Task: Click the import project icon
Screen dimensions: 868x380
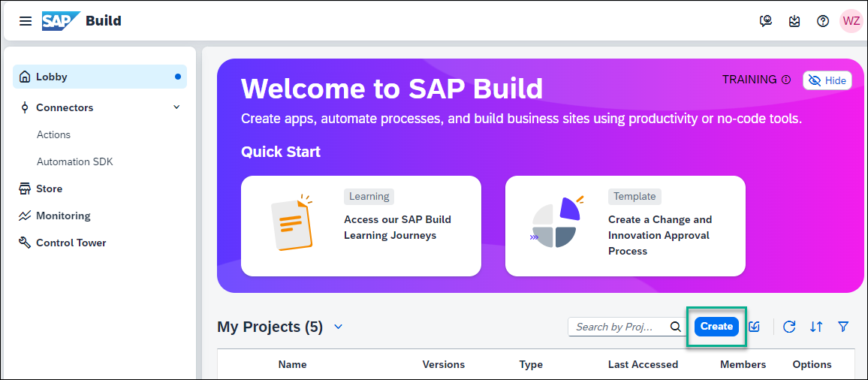Action: pyautogui.click(x=754, y=327)
